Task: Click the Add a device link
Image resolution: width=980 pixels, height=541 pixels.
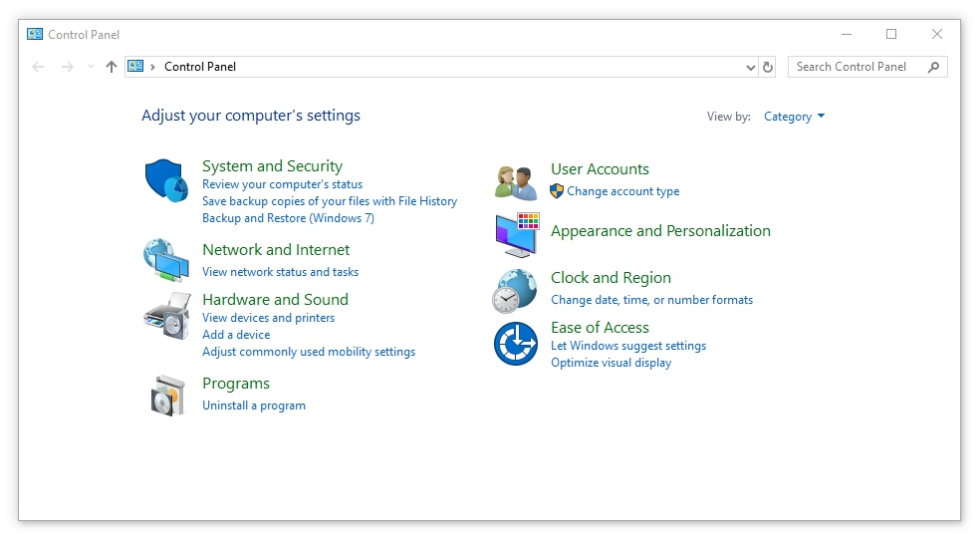Action: coord(236,335)
